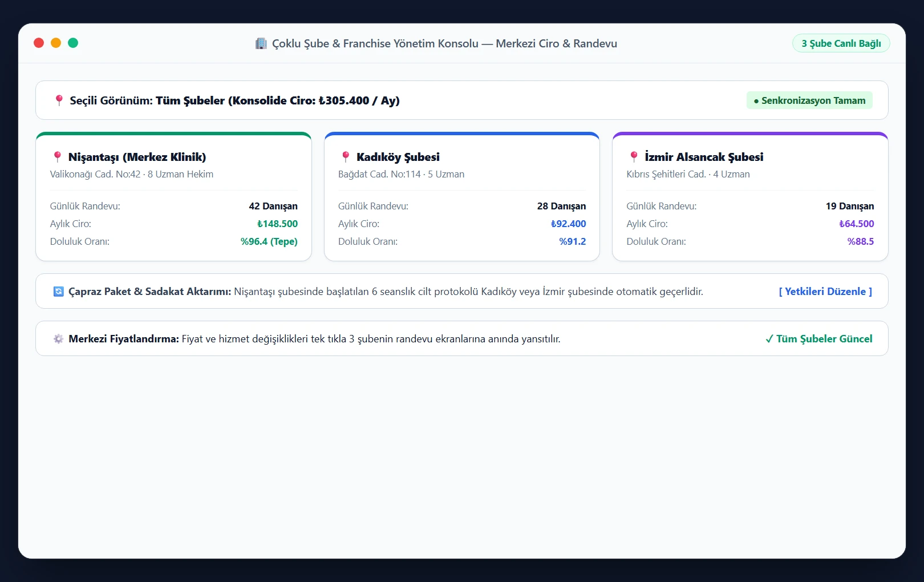Screen dimensions: 924x582
Task: Click the ₺64.500 monthly revenue value
Action: click(x=856, y=224)
